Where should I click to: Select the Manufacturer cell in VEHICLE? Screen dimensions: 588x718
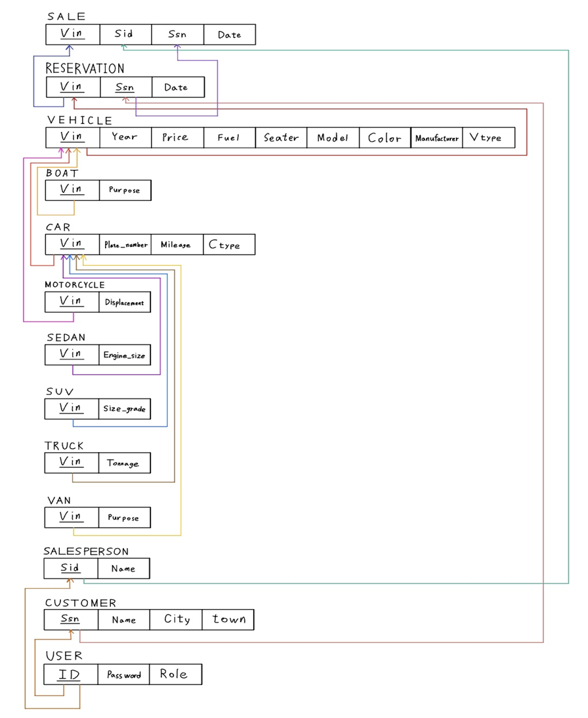(437, 137)
